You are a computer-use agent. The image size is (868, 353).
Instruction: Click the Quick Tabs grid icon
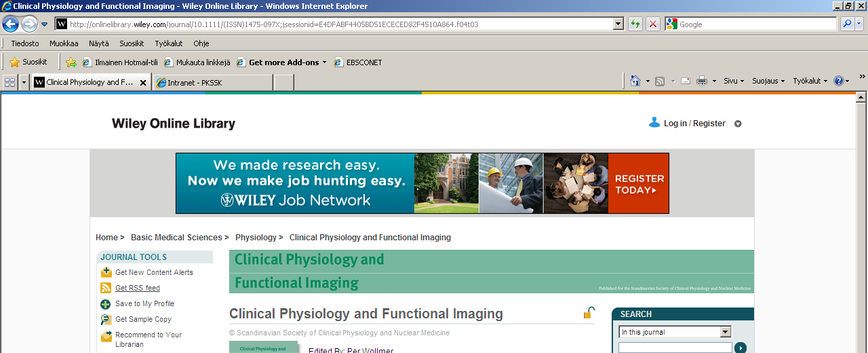pos(10,82)
